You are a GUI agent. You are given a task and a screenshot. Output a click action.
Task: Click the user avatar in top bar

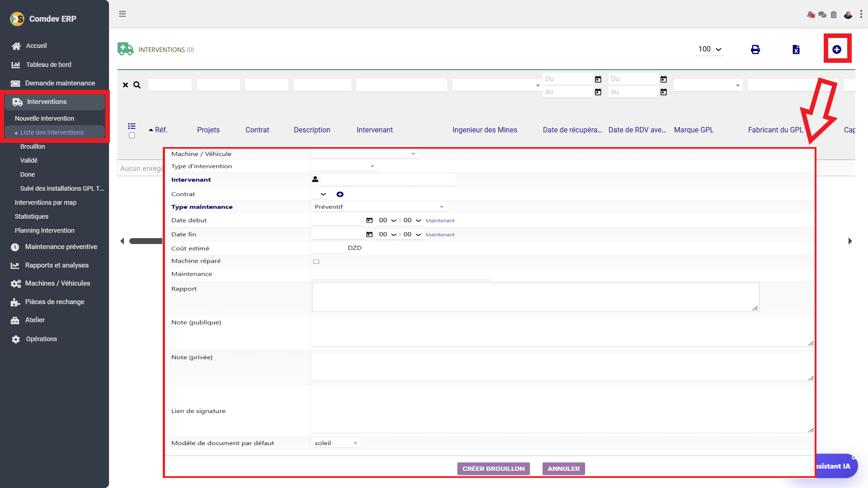[848, 14]
